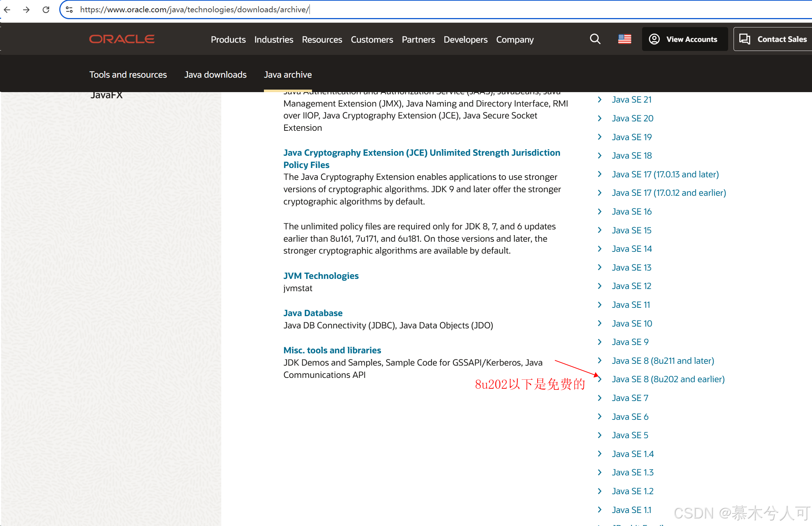812x526 pixels.
Task: Open Java SE 7 archive link
Action: (x=630, y=398)
